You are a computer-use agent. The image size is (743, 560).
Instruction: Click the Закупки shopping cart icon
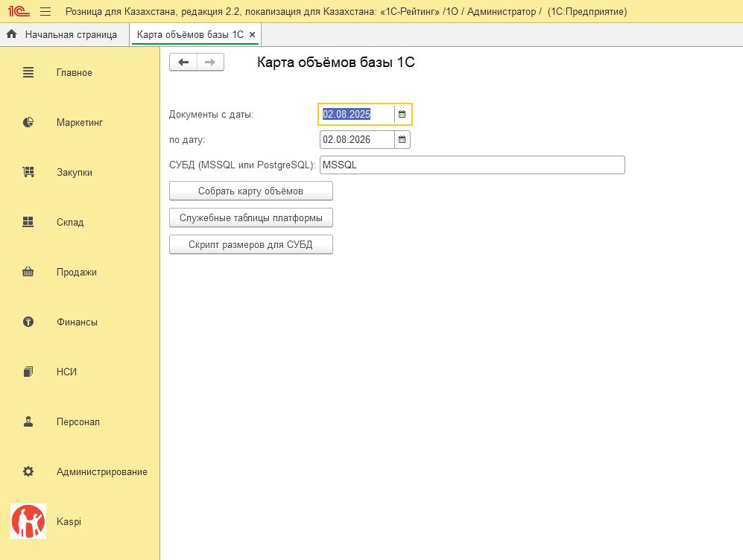click(28, 172)
